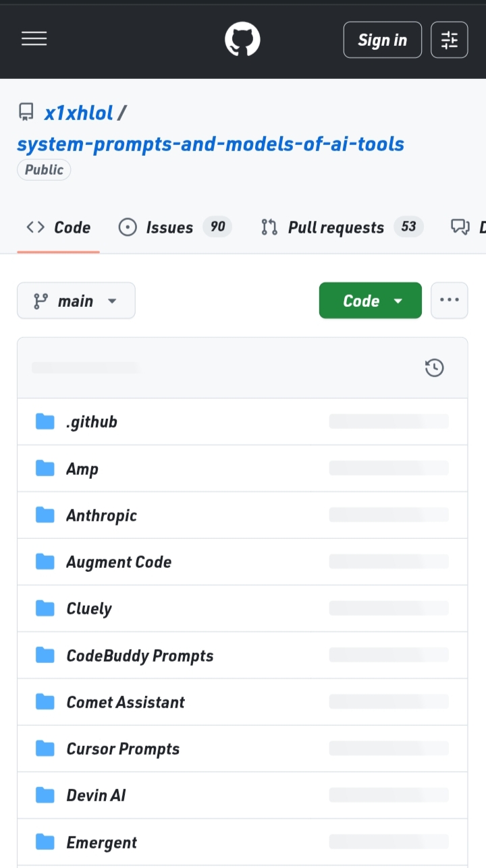This screenshot has height=868, width=486.
Task: Open the Cursor Prompts folder
Action: (x=123, y=749)
